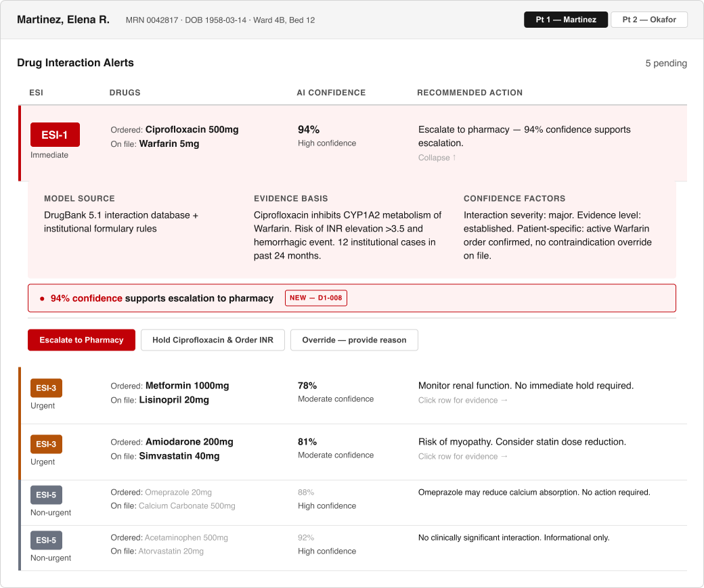
Task: Switch to Pt 1 — Martinez tab
Action: pyautogui.click(x=566, y=20)
